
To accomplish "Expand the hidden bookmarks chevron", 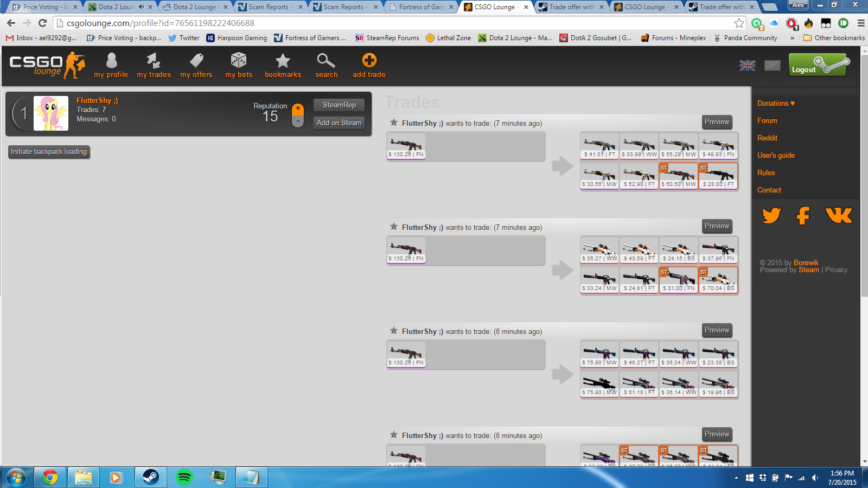I will 792,38.
